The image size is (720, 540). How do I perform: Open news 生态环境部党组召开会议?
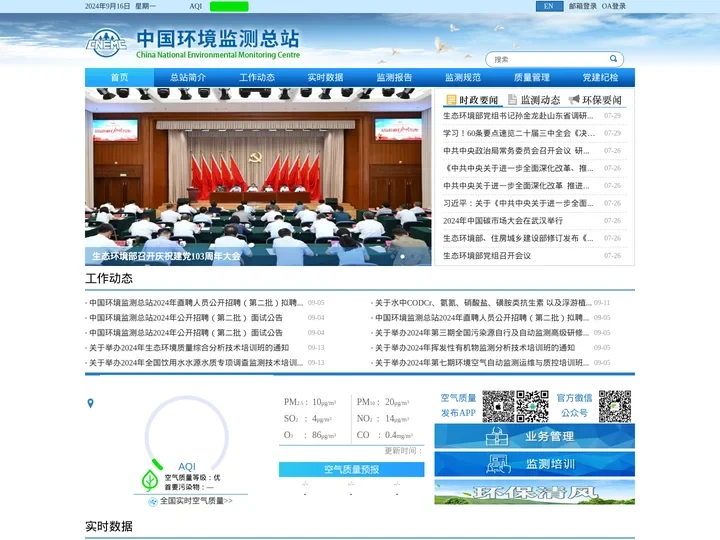click(x=487, y=255)
